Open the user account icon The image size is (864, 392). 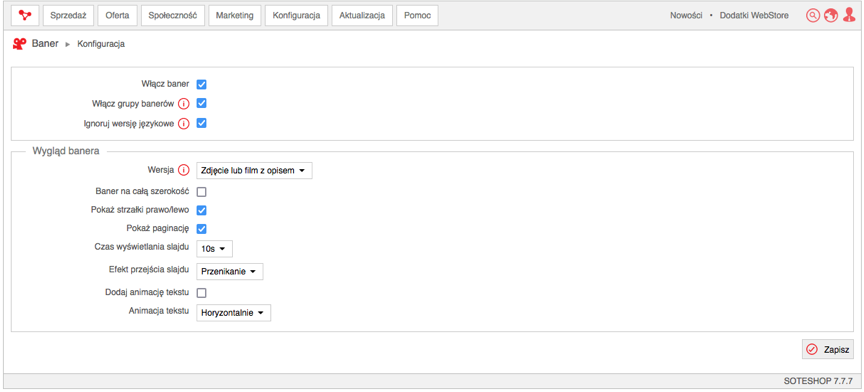[849, 15]
